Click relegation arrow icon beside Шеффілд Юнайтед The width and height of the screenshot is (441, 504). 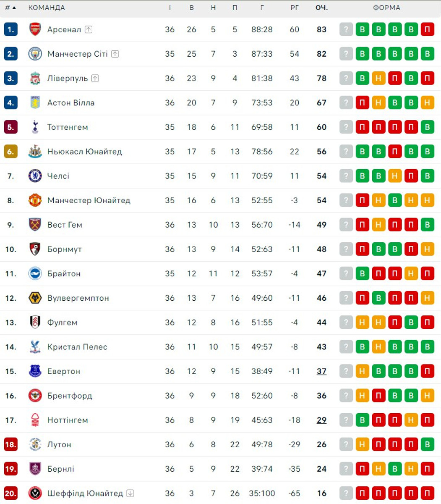[x=130, y=493]
